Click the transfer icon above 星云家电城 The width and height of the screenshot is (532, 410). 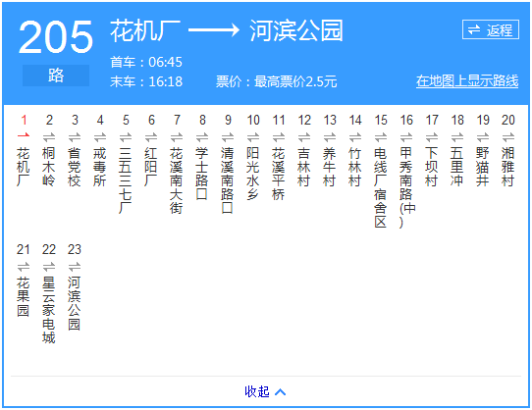point(49,267)
